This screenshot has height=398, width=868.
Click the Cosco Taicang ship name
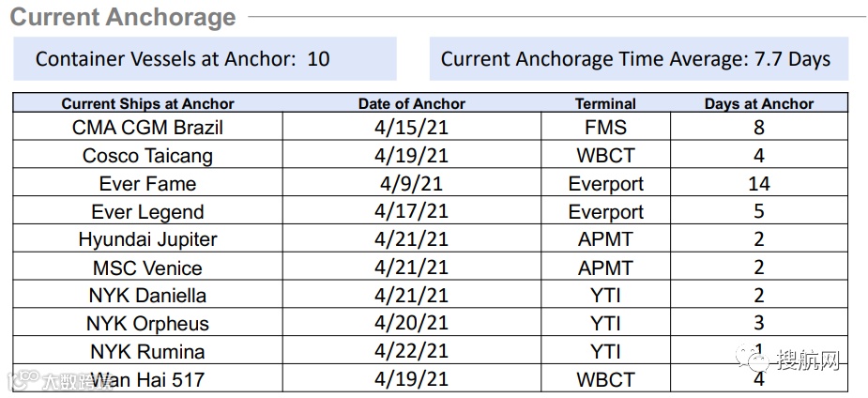click(148, 155)
